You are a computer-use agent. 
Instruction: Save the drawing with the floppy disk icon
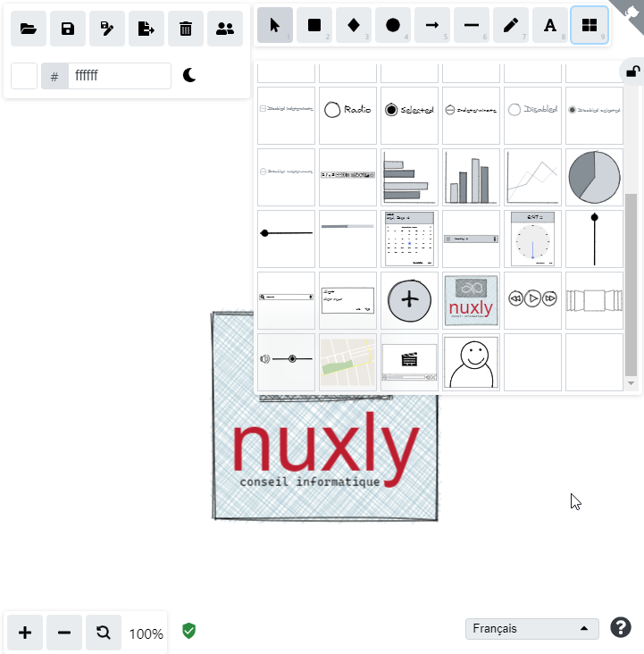(x=68, y=29)
